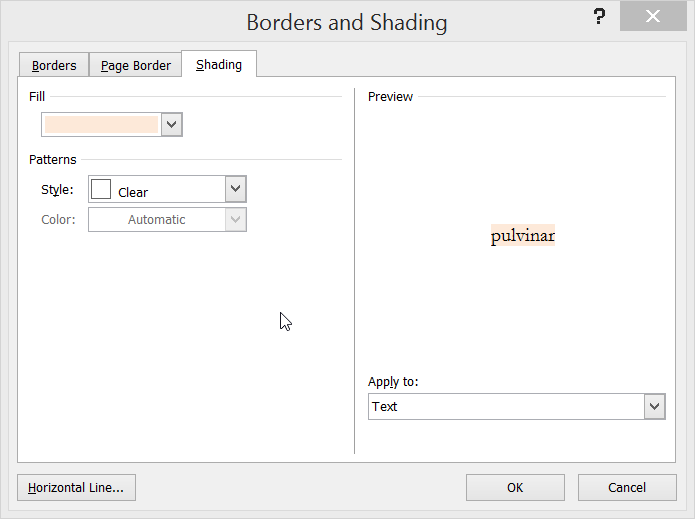
Task: Click the Preview section label
Action: tap(390, 97)
